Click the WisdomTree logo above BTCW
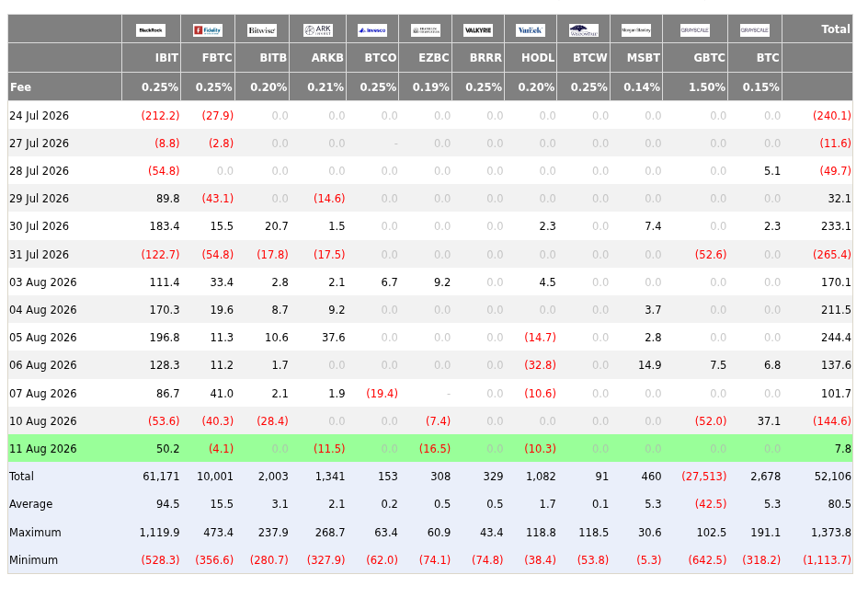This screenshot has height=598, width=868. point(584,29)
